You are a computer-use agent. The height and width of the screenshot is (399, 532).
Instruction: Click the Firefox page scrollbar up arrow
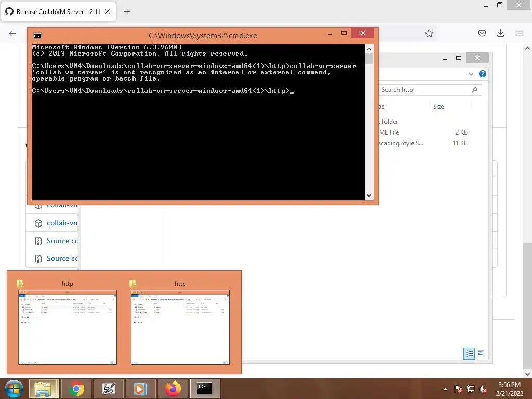[527, 48]
